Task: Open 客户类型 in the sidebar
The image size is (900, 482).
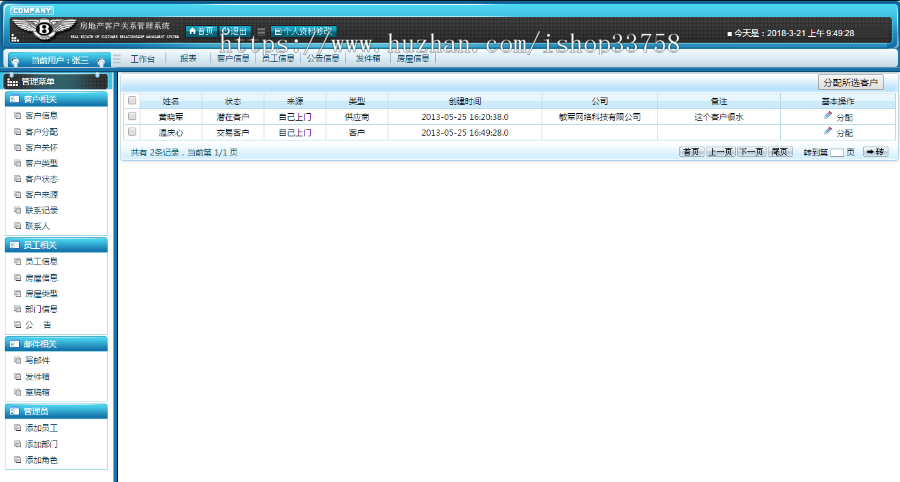Action: point(41,164)
